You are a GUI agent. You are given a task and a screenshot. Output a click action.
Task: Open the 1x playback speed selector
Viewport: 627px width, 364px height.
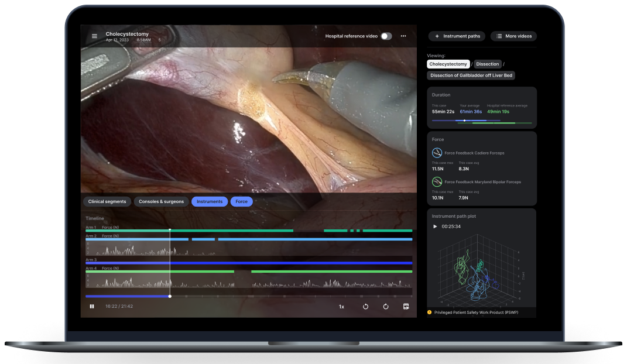341,306
